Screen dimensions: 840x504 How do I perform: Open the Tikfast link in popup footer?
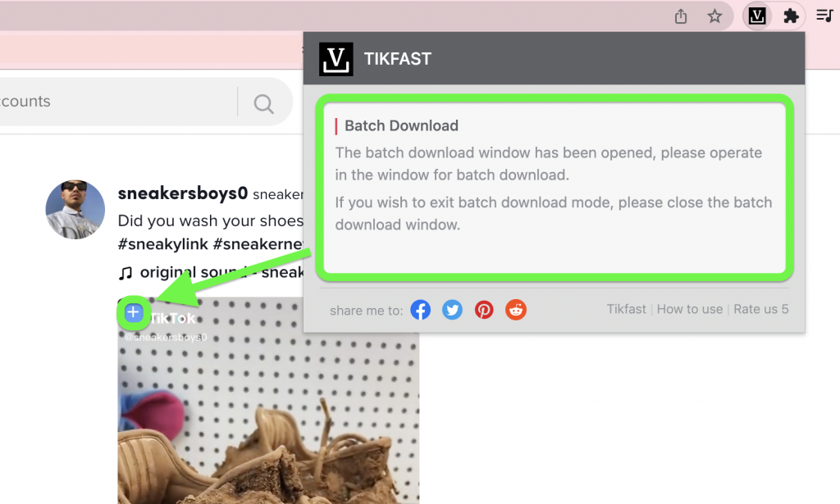[x=626, y=309]
